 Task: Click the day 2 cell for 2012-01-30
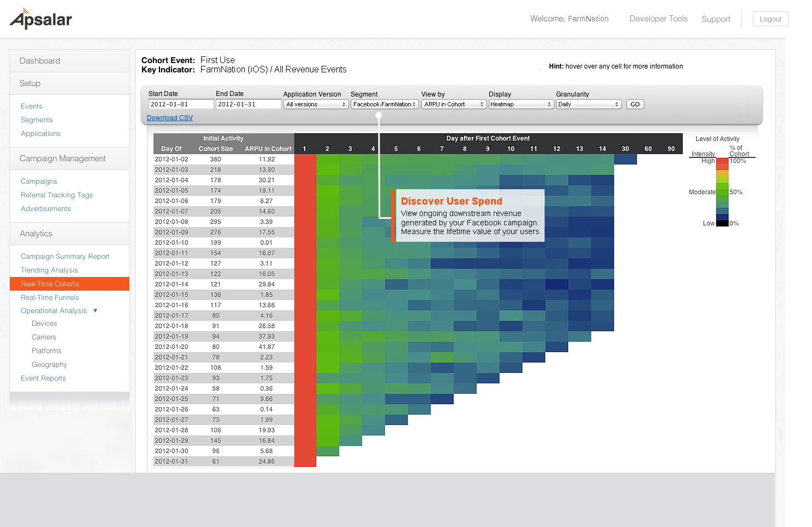[x=328, y=451]
